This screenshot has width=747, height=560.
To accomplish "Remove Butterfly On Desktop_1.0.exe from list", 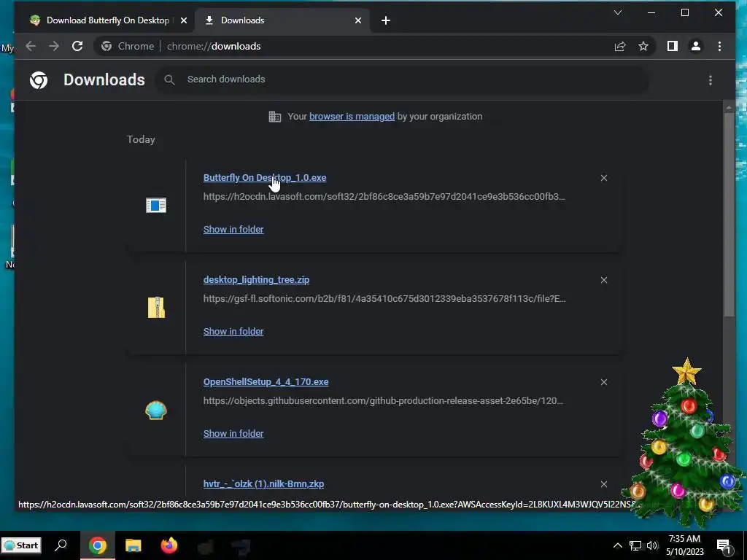I will [x=603, y=178].
